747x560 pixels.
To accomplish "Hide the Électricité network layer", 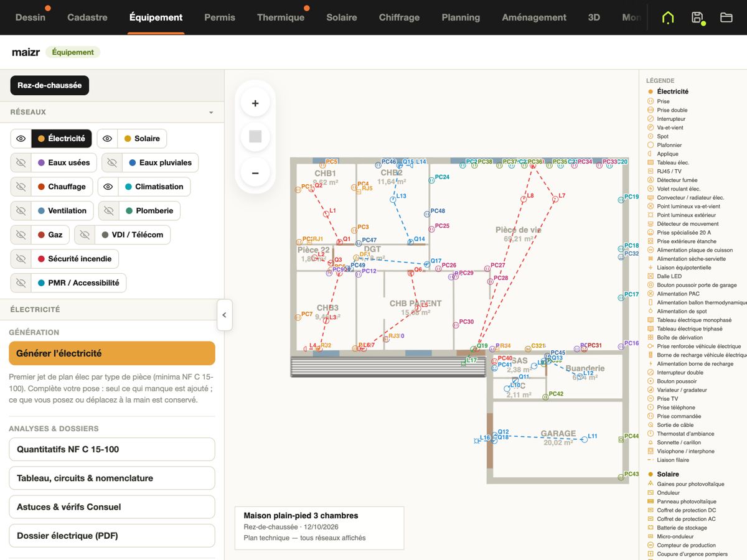I will click(21, 139).
